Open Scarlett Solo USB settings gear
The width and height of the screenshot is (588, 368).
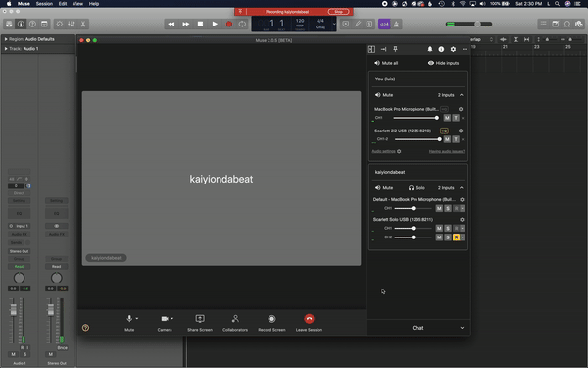coord(462,219)
